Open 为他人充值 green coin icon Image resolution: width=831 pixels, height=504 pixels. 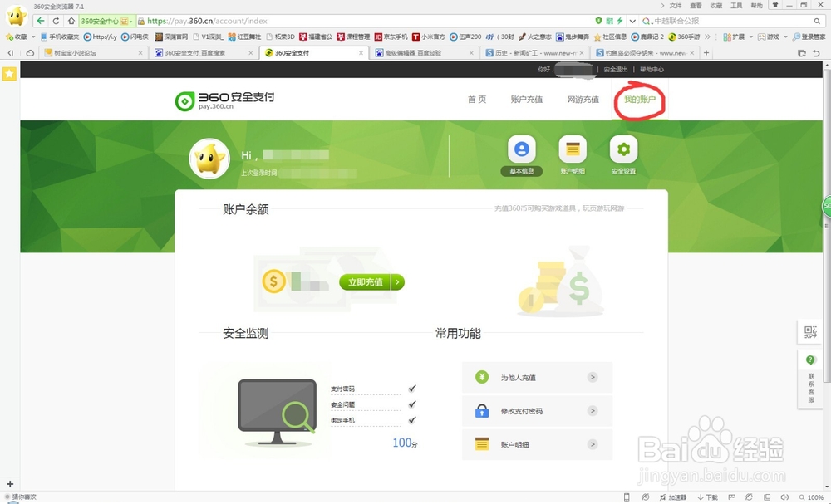pos(482,376)
